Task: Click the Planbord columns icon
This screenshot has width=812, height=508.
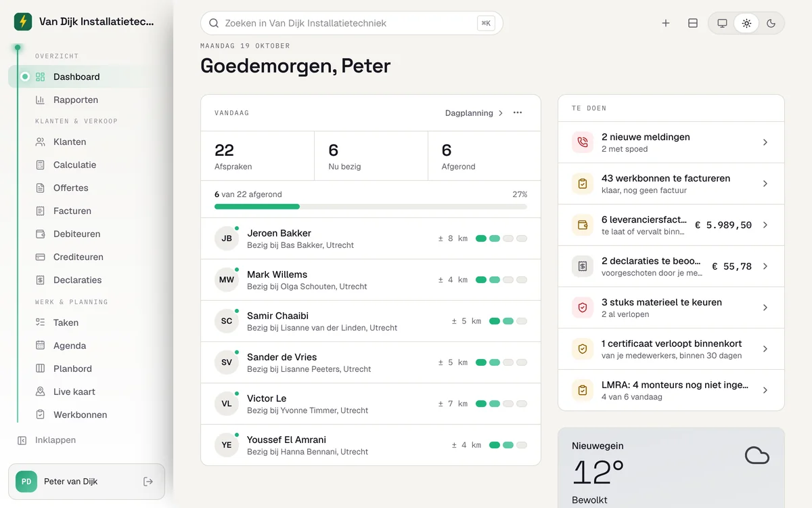Action: pyautogui.click(x=40, y=368)
